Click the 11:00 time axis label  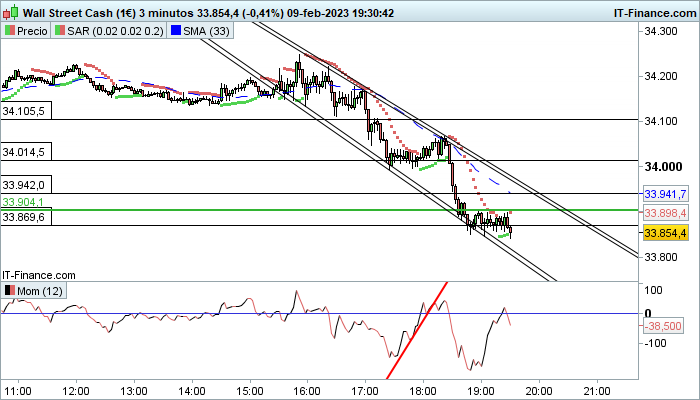click(x=20, y=392)
